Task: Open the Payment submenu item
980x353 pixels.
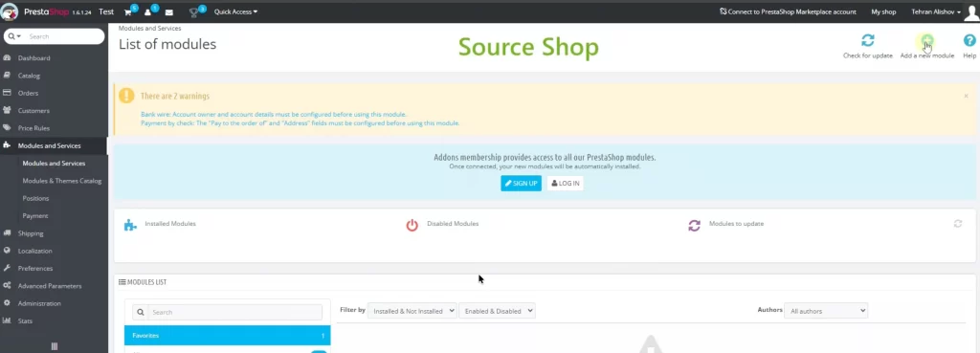Action: [x=35, y=215]
